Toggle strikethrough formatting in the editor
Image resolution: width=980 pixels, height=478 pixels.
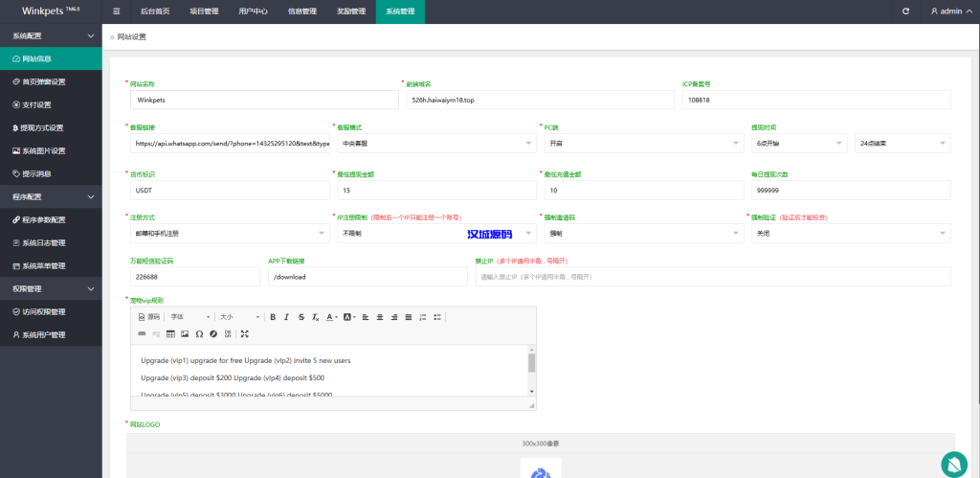pyautogui.click(x=301, y=316)
